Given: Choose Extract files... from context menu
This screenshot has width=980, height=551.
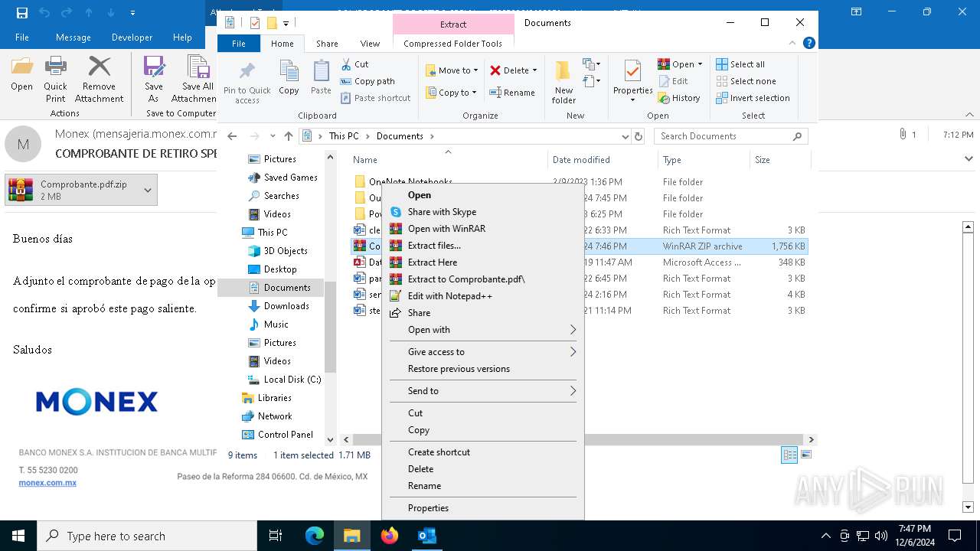Looking at the screenshot, I should pyautogui.click(x=483, y=246).
